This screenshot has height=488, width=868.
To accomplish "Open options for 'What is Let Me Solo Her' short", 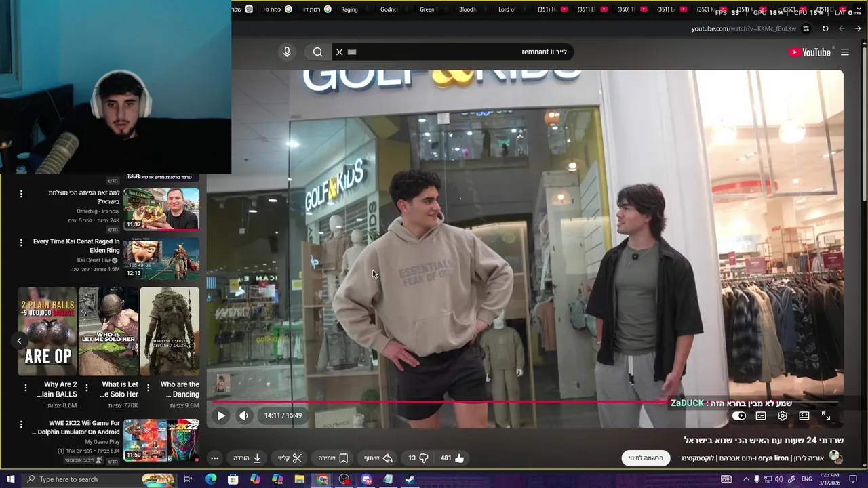I will click(87, 388).
